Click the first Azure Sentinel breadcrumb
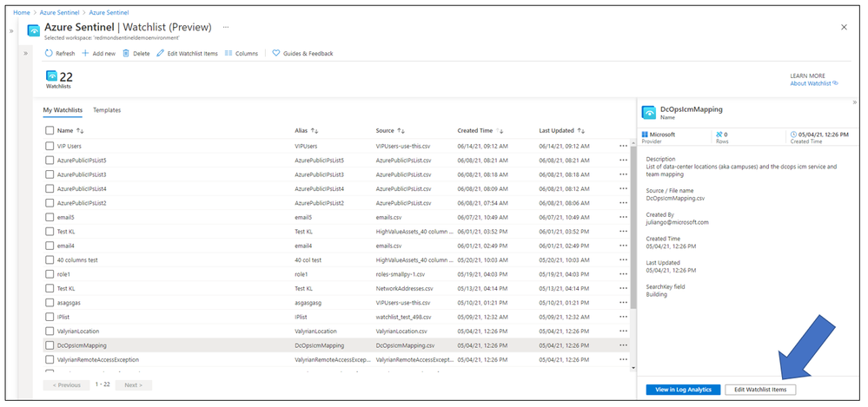This screenshot has width=868, height=407. pyautogui.click(x=61, y=12)
